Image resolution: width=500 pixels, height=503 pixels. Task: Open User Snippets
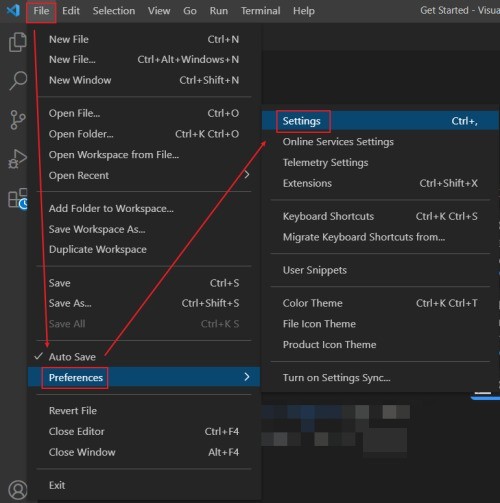(380, 270)
